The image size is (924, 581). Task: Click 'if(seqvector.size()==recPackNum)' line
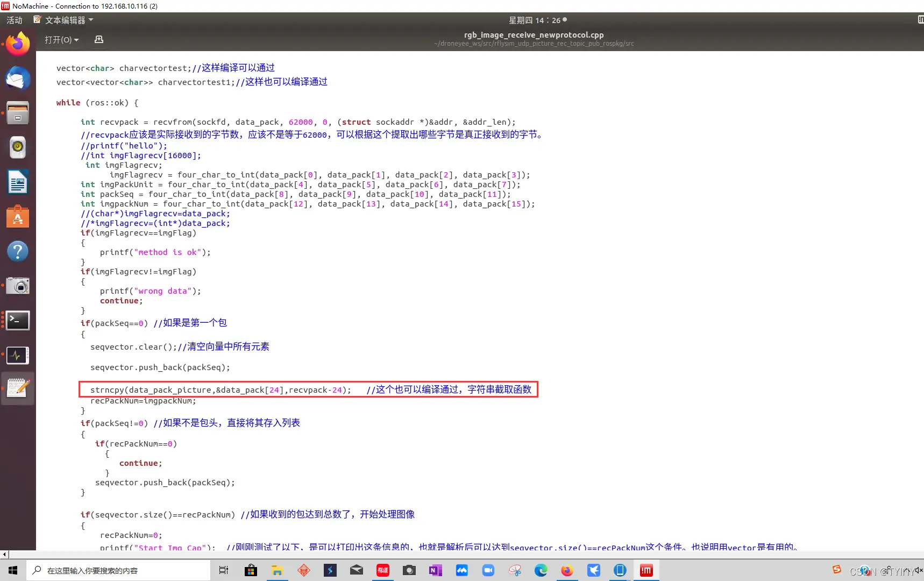247,515
